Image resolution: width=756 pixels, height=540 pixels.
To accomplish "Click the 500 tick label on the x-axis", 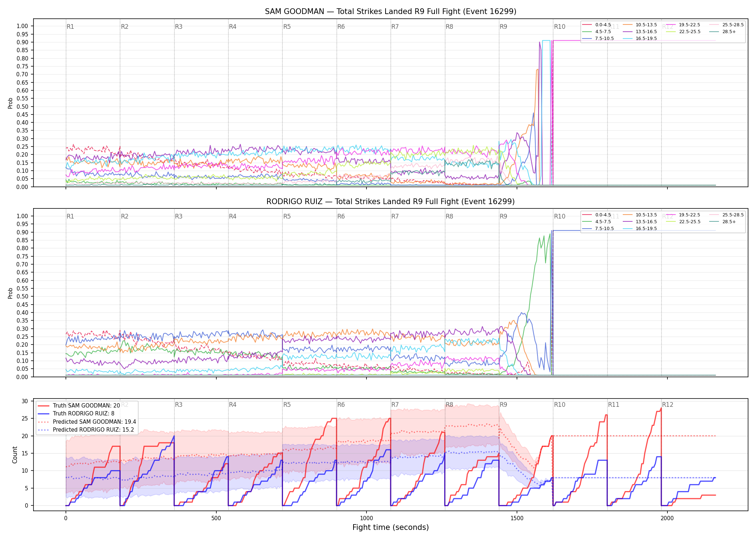I will click(x=216, y=518).
